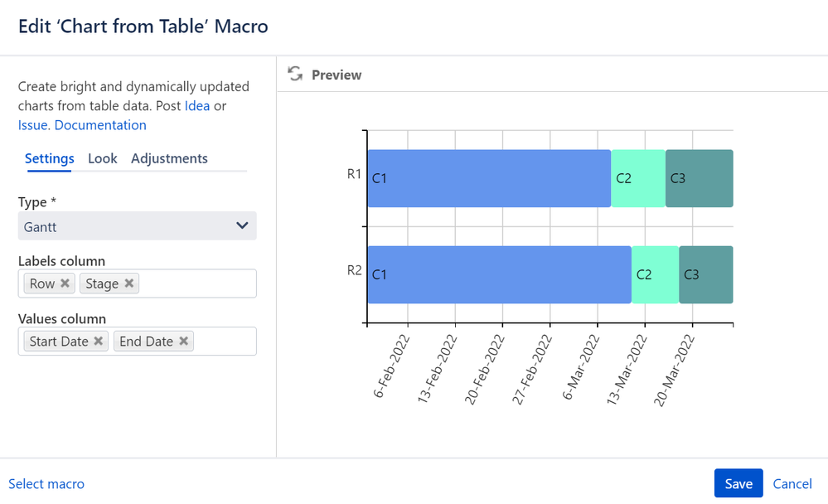Remove the End Date value tag

pyautogui.click(x=183, y=341)
